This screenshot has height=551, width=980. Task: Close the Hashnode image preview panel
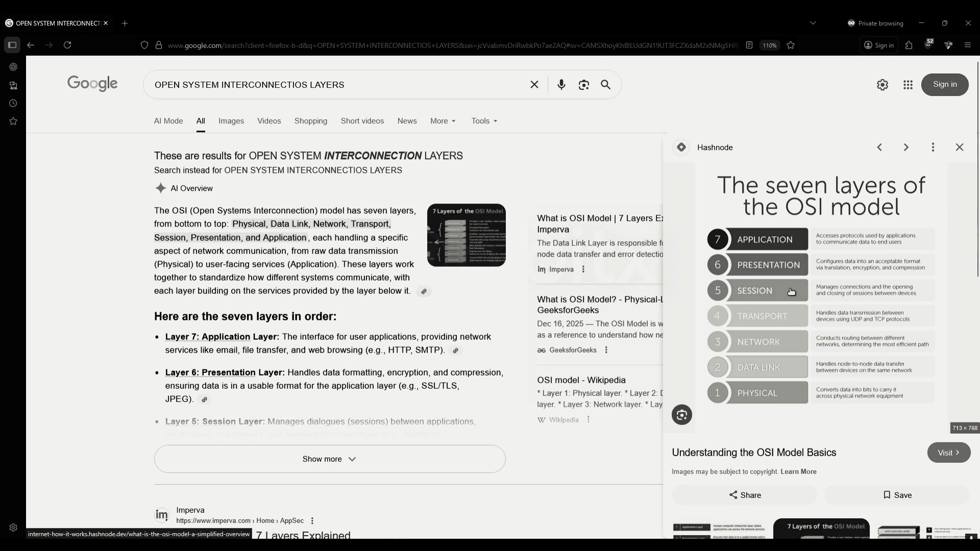[x=960, y=147]
